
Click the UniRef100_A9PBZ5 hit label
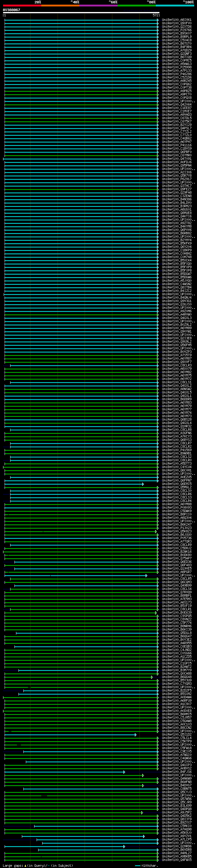click(x=176, y=91)
